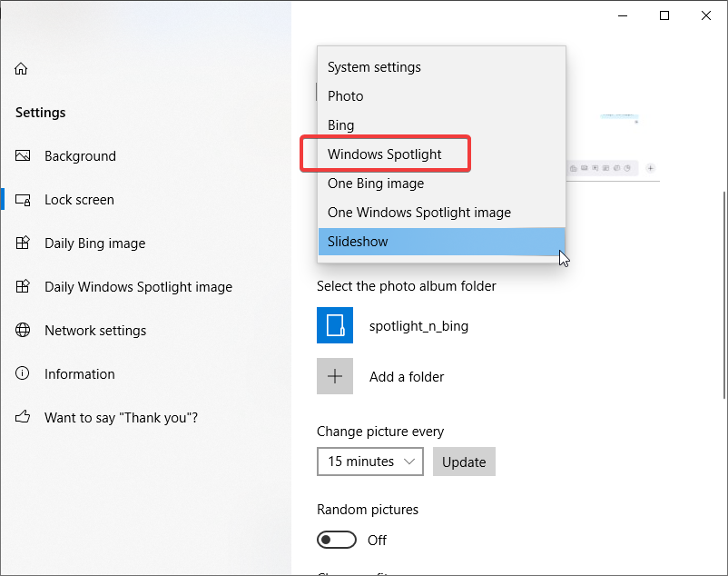Click the Network settings globe icon

pyautogui.click(x=23, y=330)
